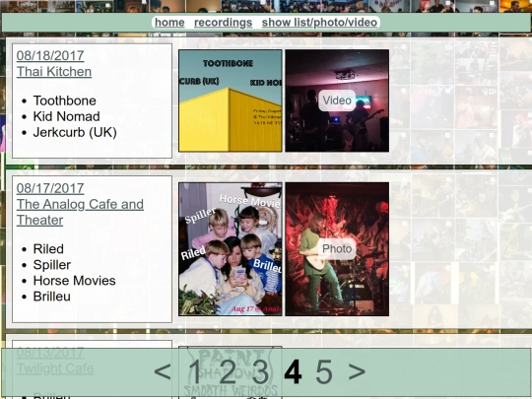Click the Horse Movies band name
This screenshot has width=532, height=399.
click(x=74, y=281)
